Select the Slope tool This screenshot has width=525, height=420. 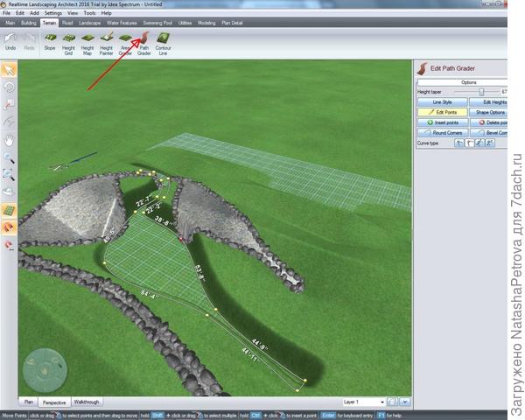point(49,43)
